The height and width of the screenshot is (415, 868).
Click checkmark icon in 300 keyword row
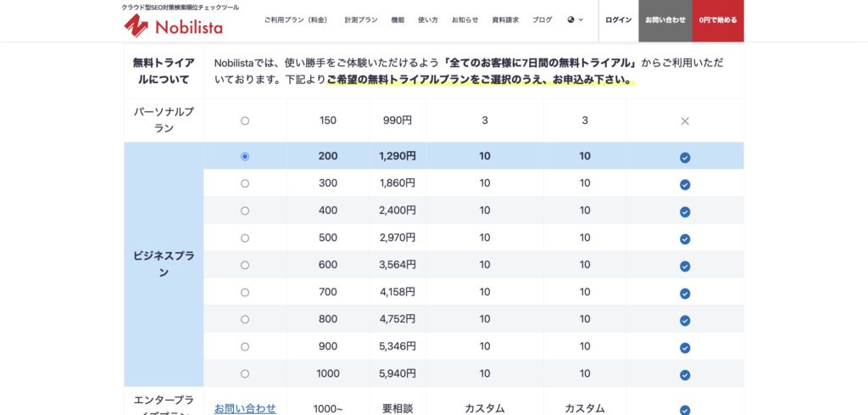tap(685, 184)
